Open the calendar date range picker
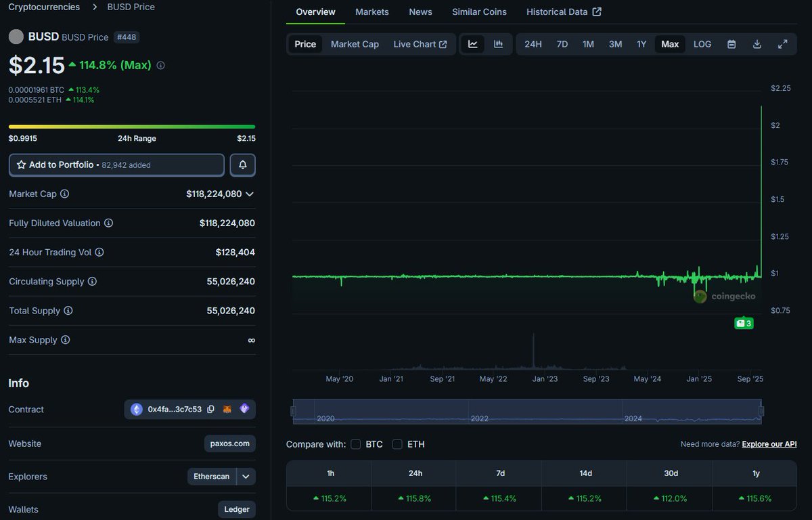This screenshot has width=812, height=520. 731,44
